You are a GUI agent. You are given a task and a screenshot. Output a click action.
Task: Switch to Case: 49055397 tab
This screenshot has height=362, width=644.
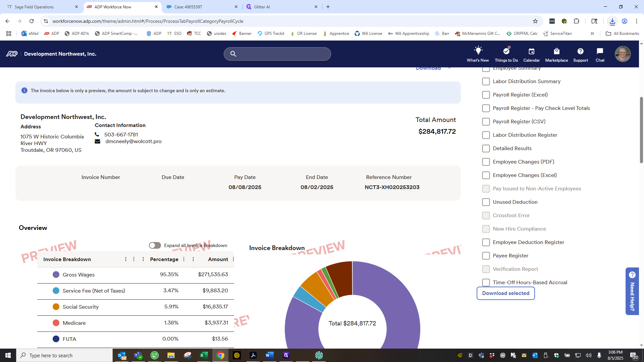(202, 7)
